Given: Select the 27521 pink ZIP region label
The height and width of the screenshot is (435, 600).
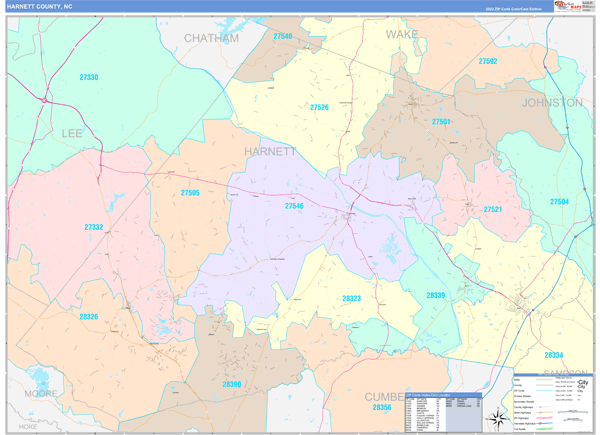Looking at the screenshot, I should 492,209.
